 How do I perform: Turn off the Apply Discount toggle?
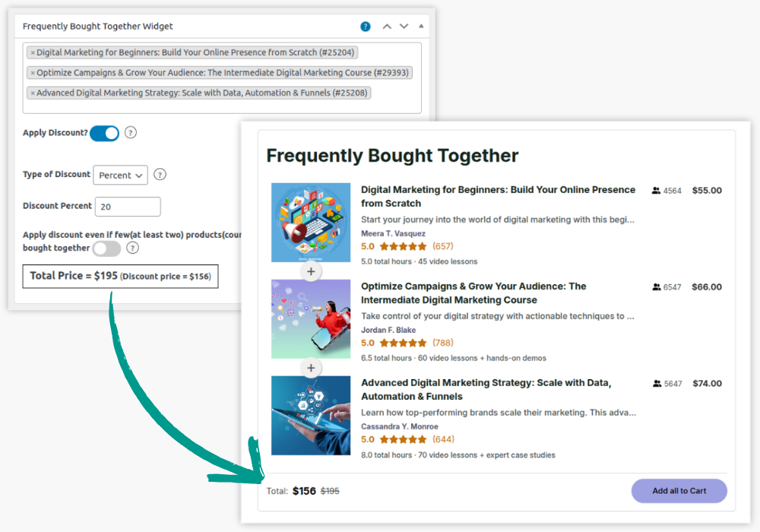[x=105, y=134]
